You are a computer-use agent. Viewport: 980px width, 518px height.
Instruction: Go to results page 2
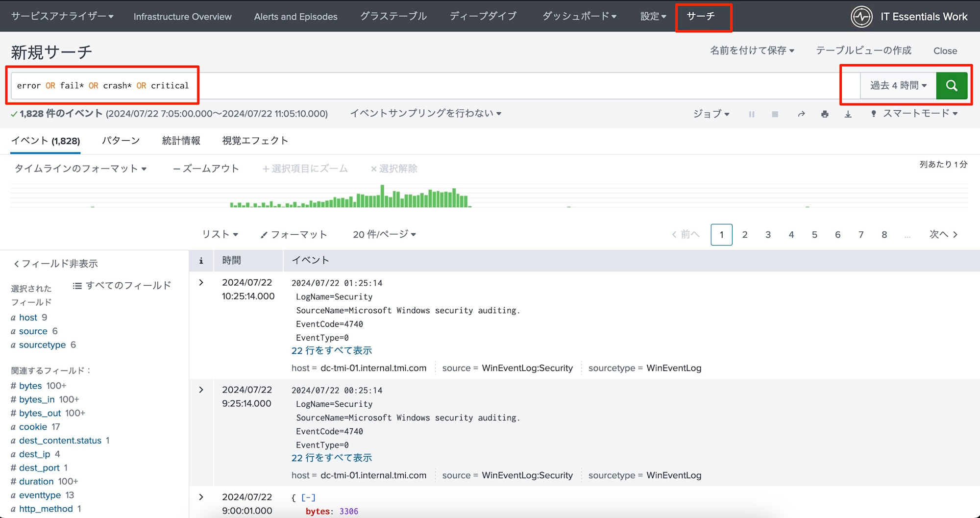pyautogui.click(x=745, y=235)
